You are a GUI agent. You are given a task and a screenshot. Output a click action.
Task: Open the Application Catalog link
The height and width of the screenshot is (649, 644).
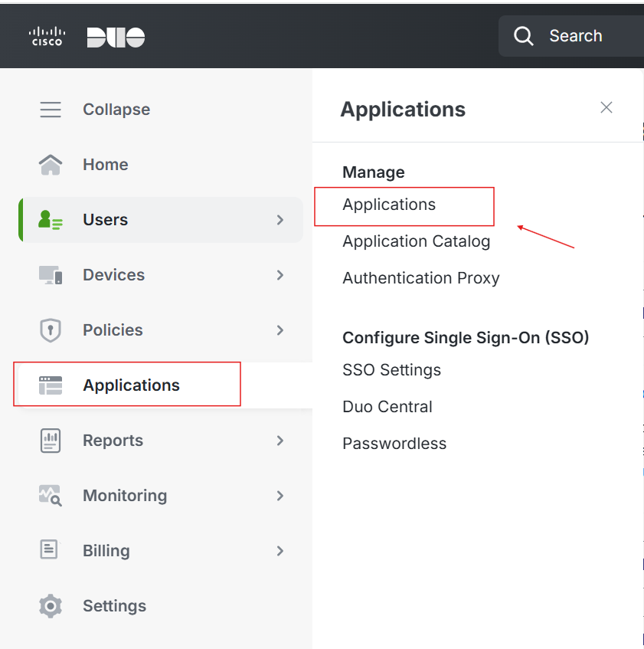tap(417, 241)
